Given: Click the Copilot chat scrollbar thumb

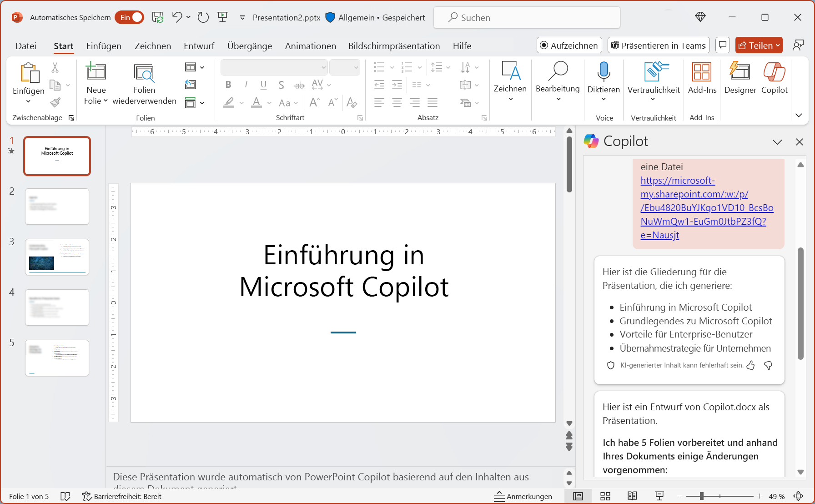Looking at the screenshot, I should (x=800, y=303).
